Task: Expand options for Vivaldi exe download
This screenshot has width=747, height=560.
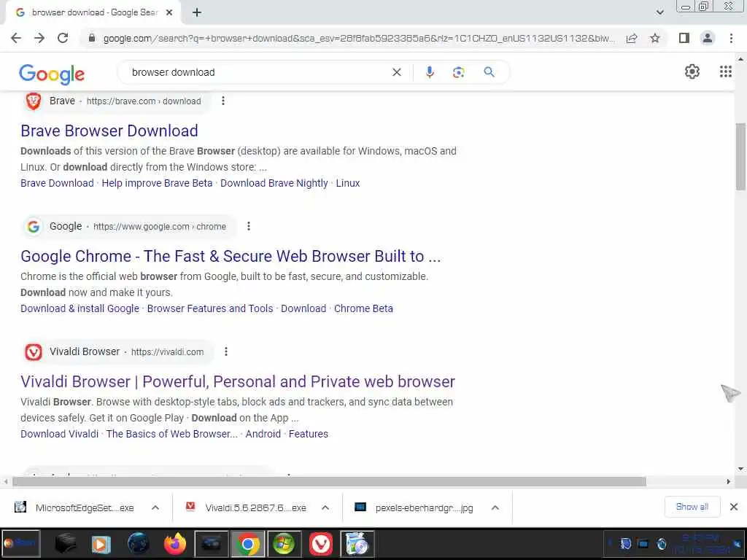Action: click(x=325, y=507)
